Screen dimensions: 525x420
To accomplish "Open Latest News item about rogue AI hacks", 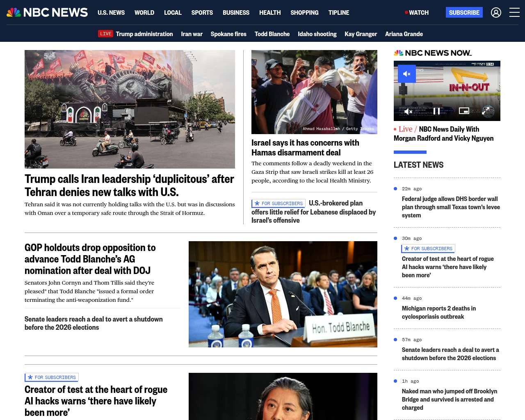I will tap(448, 267).
